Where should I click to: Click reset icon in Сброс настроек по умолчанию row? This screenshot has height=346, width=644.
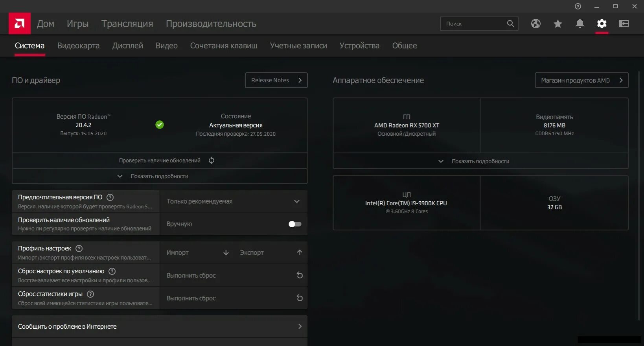click(x=300, y=275)
